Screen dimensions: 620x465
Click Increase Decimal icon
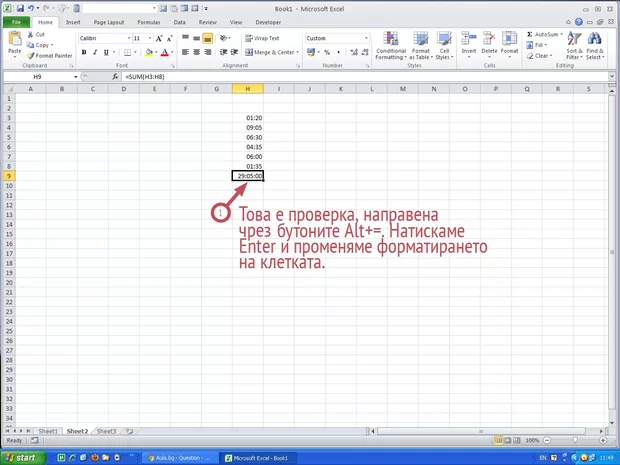click(x=354, y=52)
